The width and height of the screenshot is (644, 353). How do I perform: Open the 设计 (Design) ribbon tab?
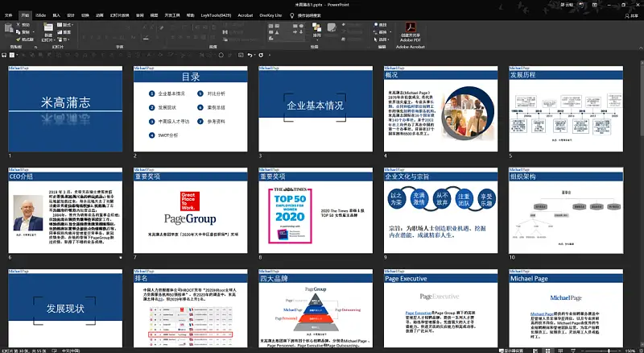pos(71,15)
